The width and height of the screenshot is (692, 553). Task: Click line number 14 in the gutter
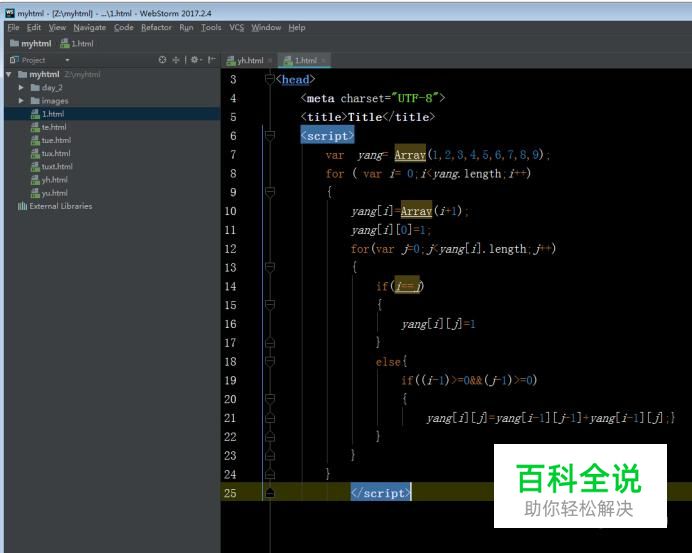click(x=230, y=286)
